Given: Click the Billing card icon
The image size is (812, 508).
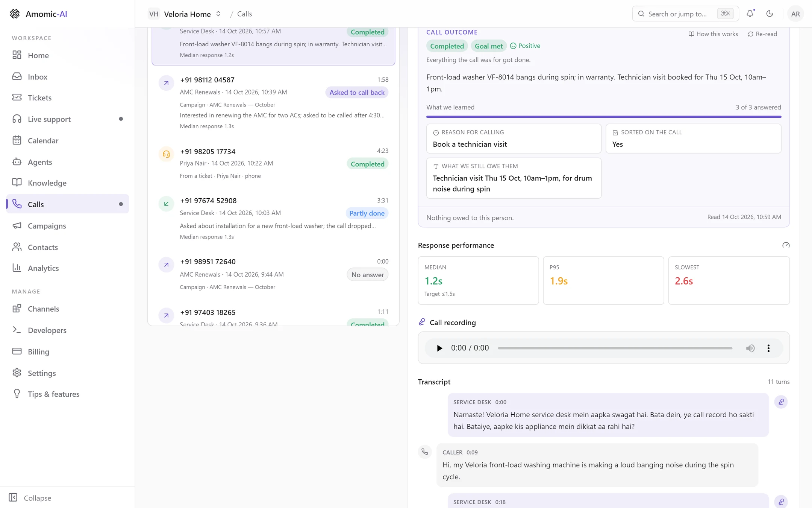Looking at the screenshot, I should pyautogui.click(x=17, y=351).
